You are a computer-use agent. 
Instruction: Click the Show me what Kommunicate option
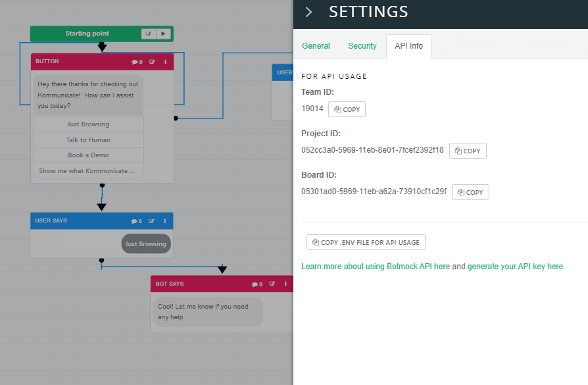[89, 170]
